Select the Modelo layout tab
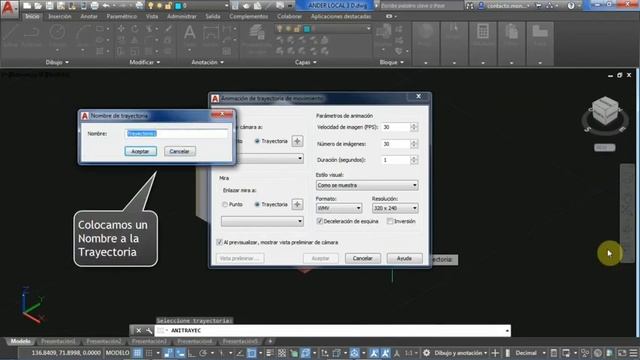Screen dimensions: 640x360 click(20, 341)
